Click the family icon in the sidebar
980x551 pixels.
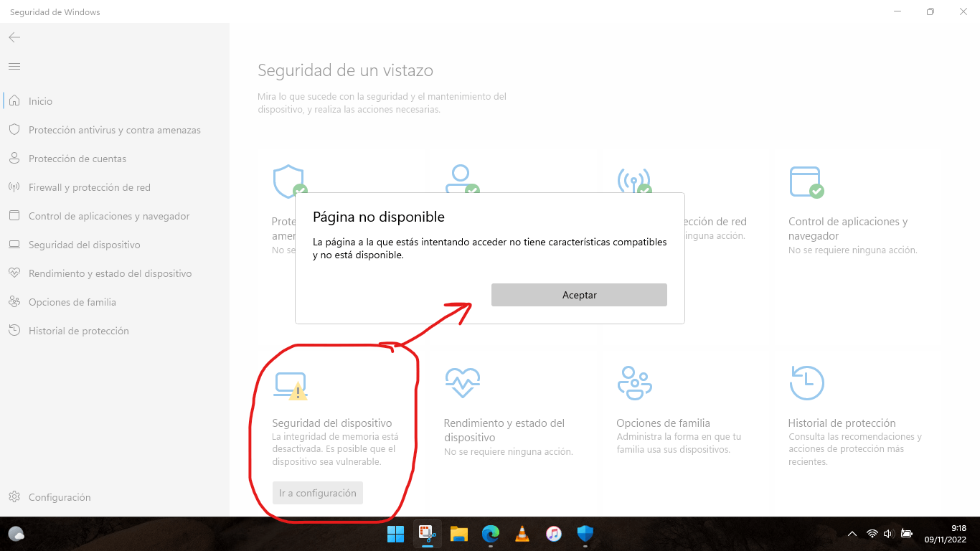[14, 302]
